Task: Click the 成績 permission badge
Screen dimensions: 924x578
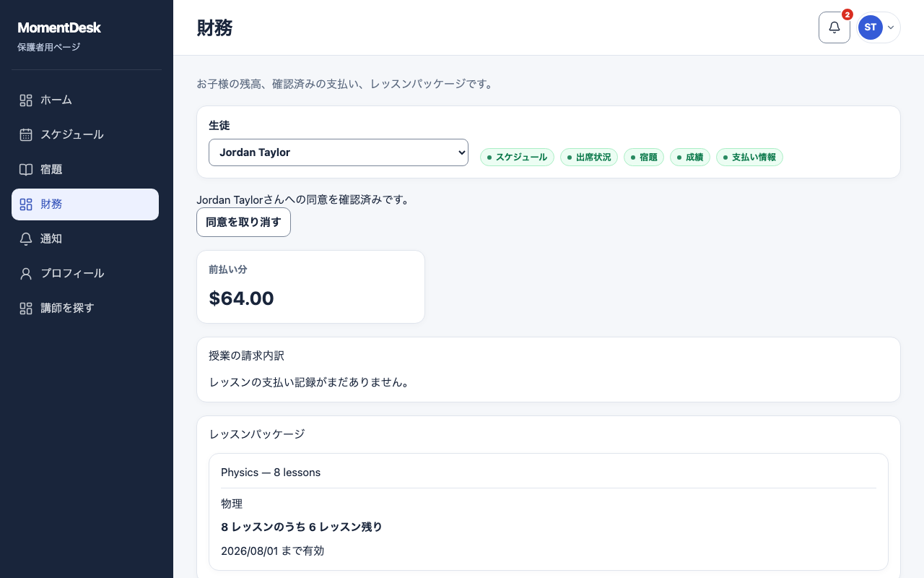Action: [690, 158]
